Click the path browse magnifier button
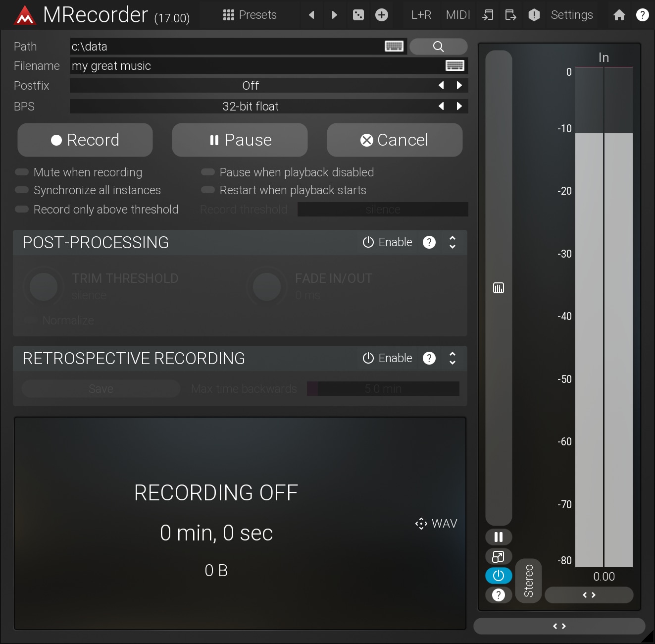Viewport: 655px width, 644px height. [x=438, y=47]
